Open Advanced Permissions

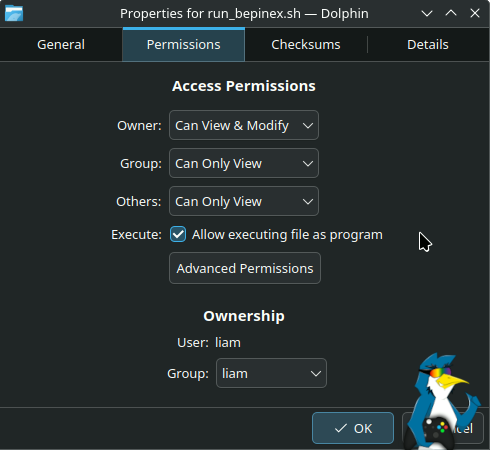click(x=245, y=268)
